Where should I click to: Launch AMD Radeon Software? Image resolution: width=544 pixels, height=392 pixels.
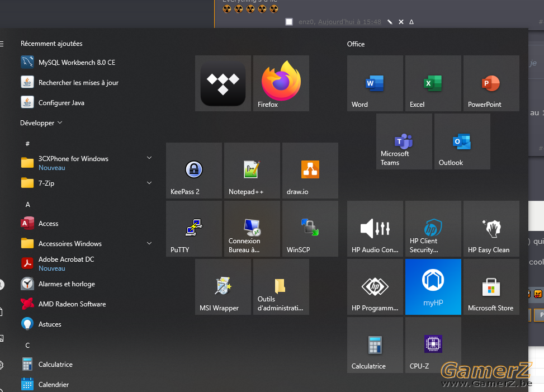[x=87, y=304]
